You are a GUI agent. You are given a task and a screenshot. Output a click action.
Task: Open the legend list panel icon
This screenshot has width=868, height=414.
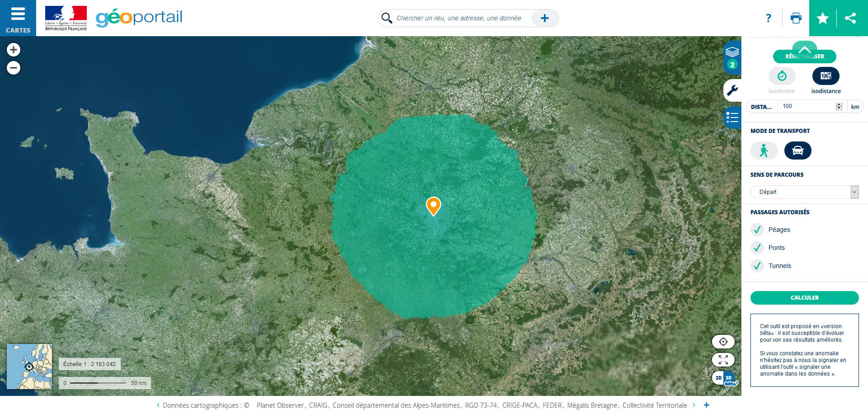click(x=732, y=118)
